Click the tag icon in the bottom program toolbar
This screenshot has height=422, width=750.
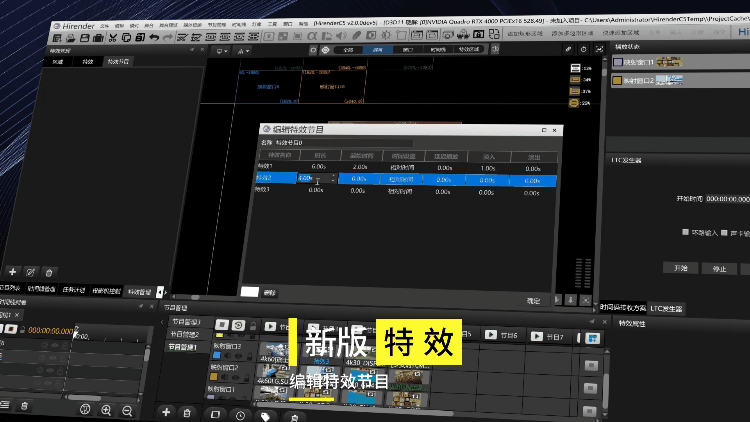[x=265, y=416]
